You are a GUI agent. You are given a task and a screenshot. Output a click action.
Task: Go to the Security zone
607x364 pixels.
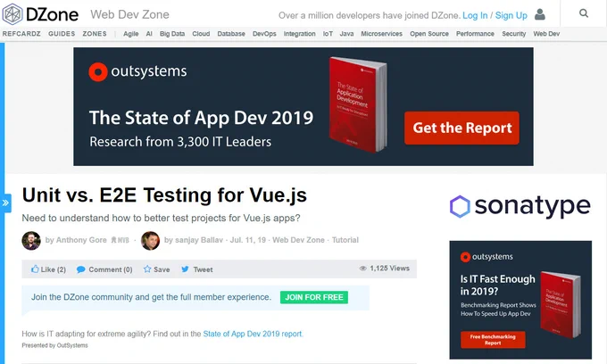tap(513, 34)
